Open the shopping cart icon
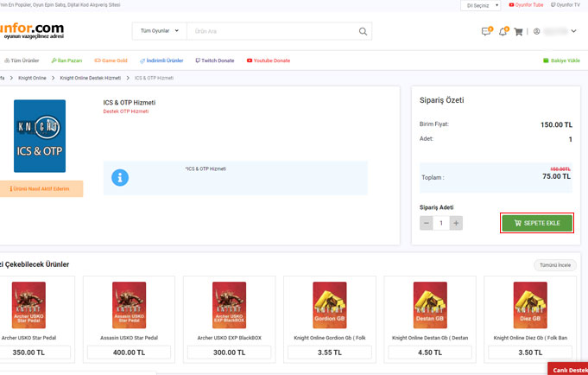This screenshot has width=588, height=375. [518, 32]
